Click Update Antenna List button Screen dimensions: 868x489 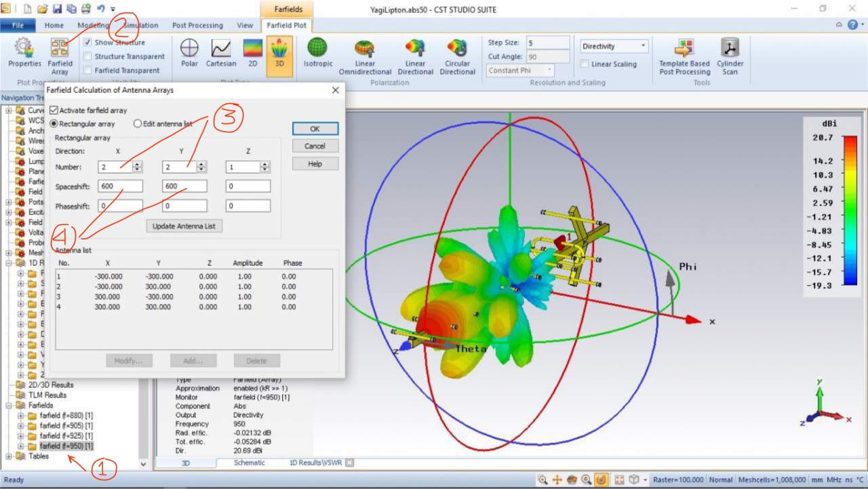(184, 226)
